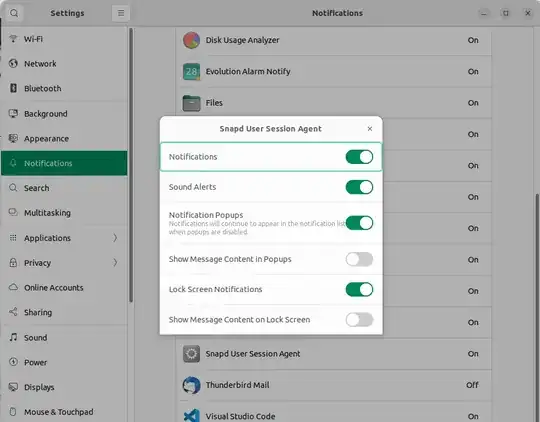Click the Mouse & Touchpad icon

[x=13, y=412]
